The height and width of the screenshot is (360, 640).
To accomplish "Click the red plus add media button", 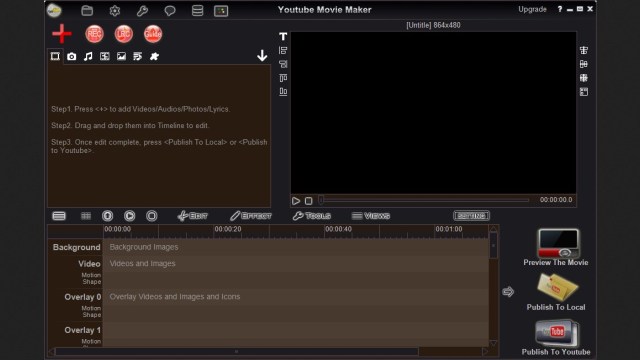I will coord(62,33).
